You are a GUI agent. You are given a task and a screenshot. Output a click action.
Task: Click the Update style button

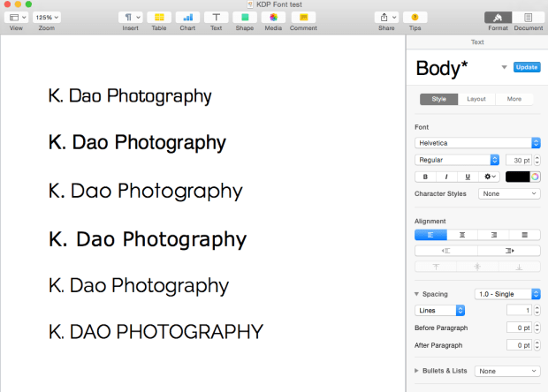pos(527,67)
